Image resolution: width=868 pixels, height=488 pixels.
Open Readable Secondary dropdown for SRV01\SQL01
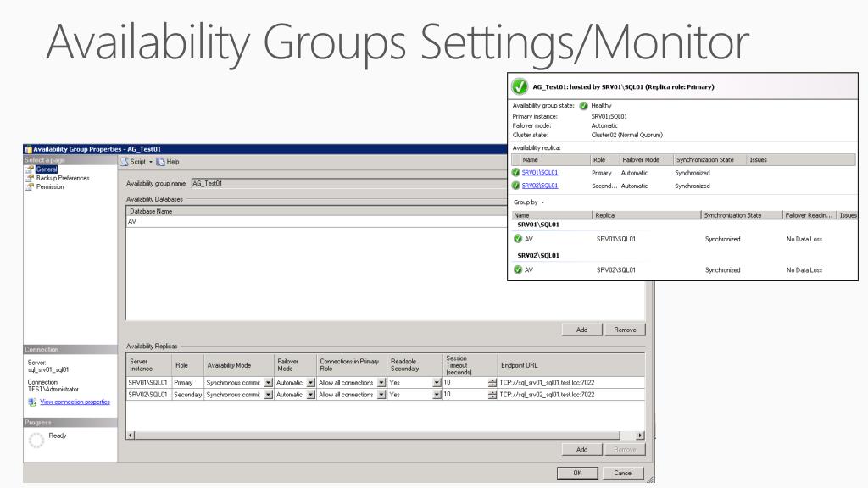(x=437, y=382)
